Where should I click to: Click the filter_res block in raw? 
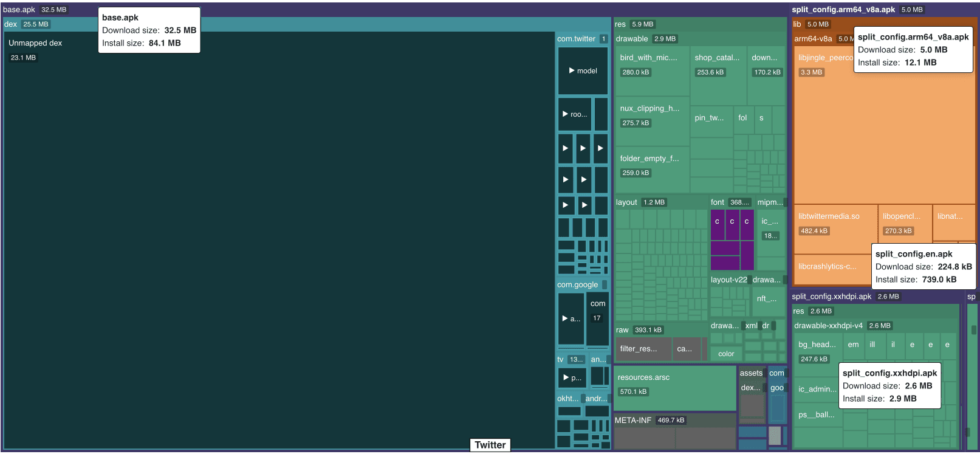point(643,349)
